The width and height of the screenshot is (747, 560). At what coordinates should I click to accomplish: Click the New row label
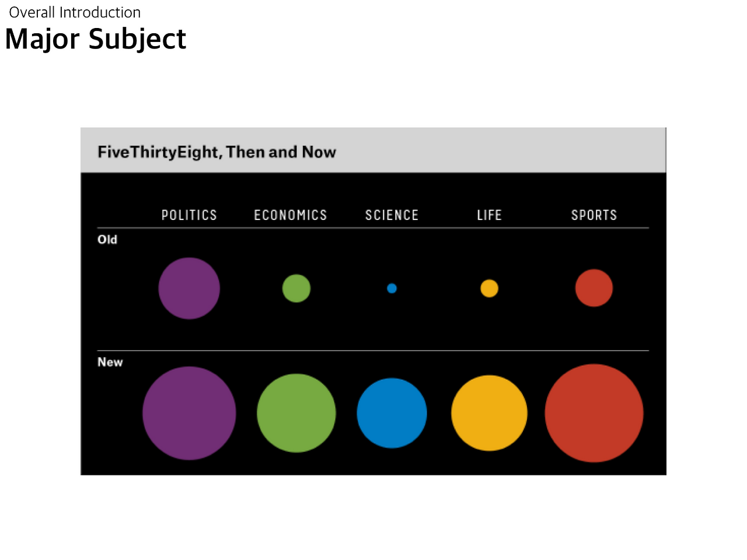tap(110, 362)
